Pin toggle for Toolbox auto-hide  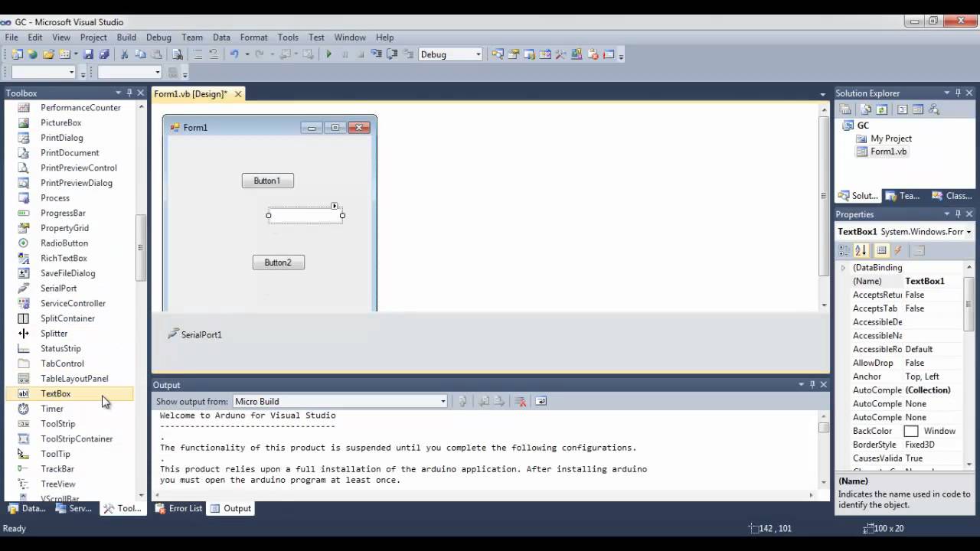pos(129,93)
